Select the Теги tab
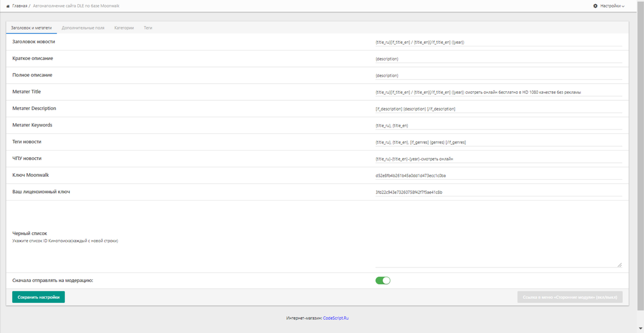This screenshot has width=644, height=333. [x=148, y=28]
